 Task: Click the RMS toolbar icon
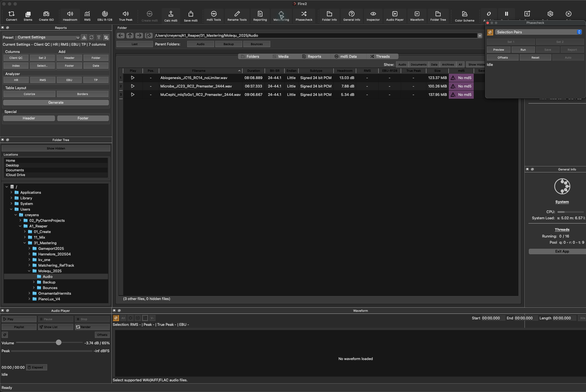[87, 16]
